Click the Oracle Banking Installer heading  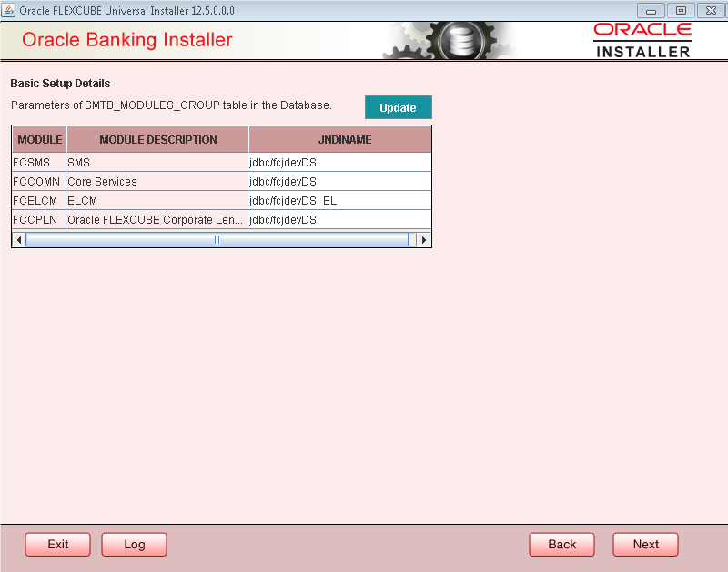[126, 40]
